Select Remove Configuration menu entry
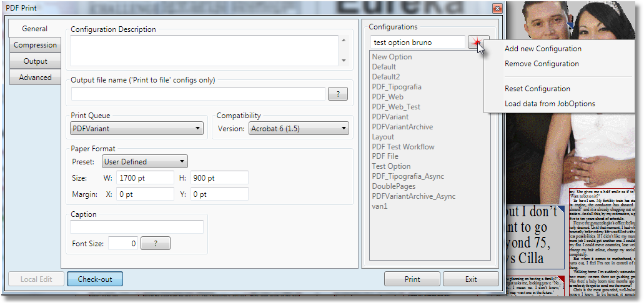The width and height of the screenshot is (644, 305). (542, 64)
